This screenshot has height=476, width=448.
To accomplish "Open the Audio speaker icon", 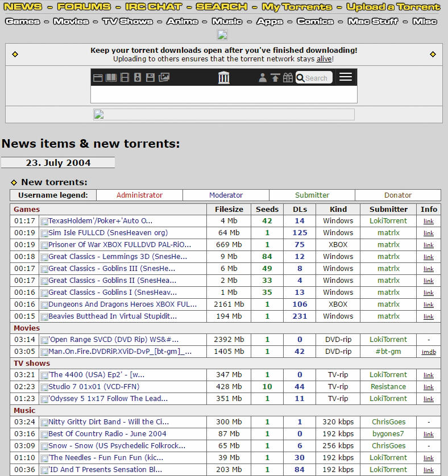I will [x=138, y=78].
